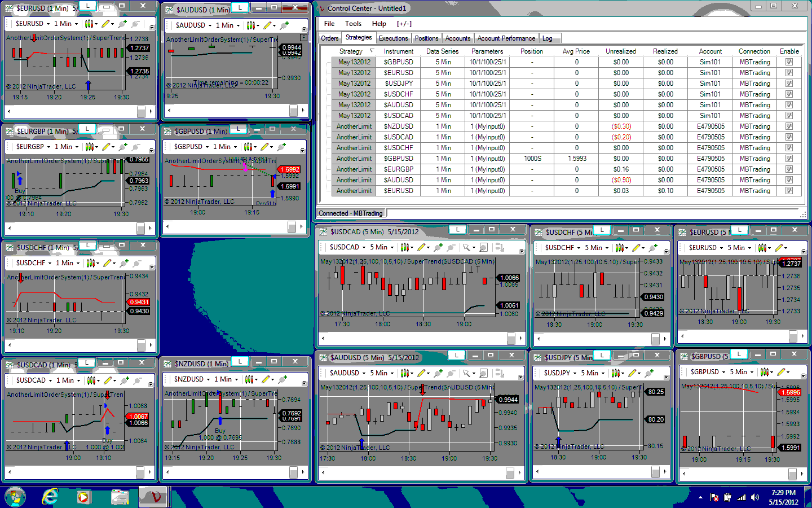The width and height of the screenshot is (812, 508).
Task: Open chart style picker in $USDCAD 5 Min chart
Action: 404,247
